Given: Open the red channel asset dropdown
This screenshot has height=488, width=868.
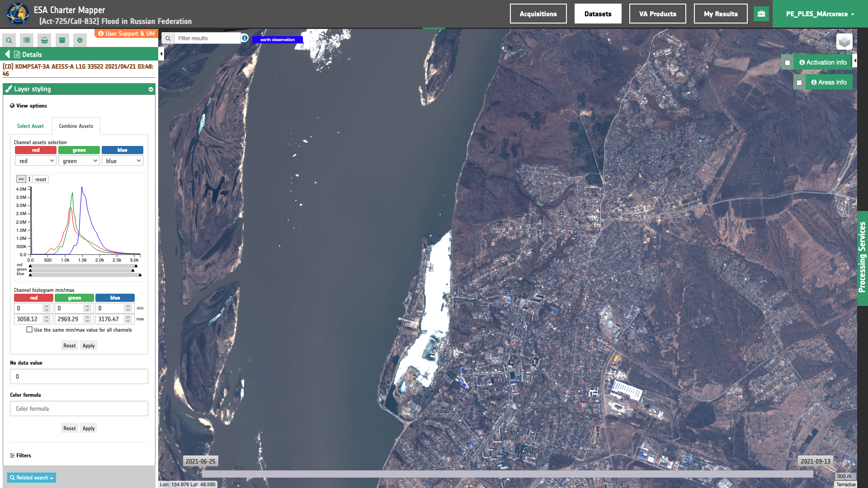Looking at the screenshot, I should tap(36, 161).
